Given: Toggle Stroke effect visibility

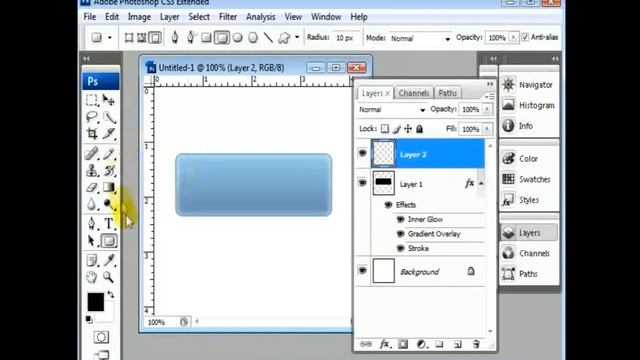Looking at the screenshot, I should [400, 248].
